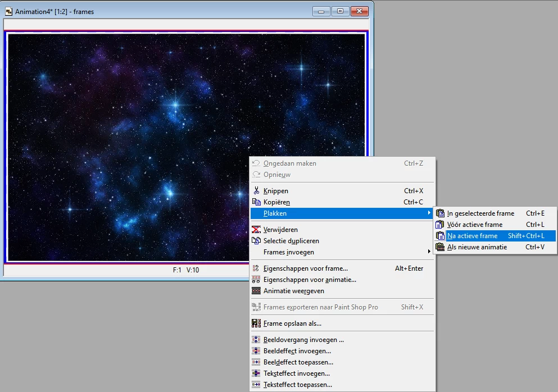Viewport: 558px width, 392px height.
Task: Choose Beeldeffect toepassen from context menu
Action: [298, 362]
